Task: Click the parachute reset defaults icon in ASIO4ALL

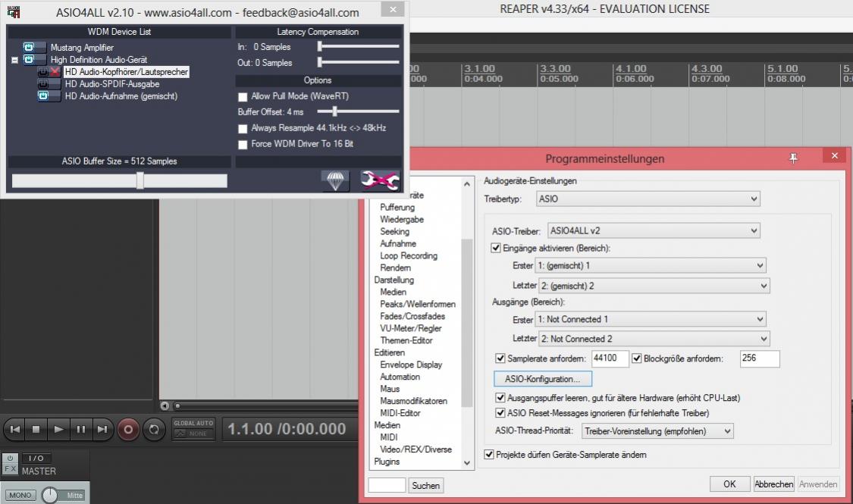Action: [335, 180]
